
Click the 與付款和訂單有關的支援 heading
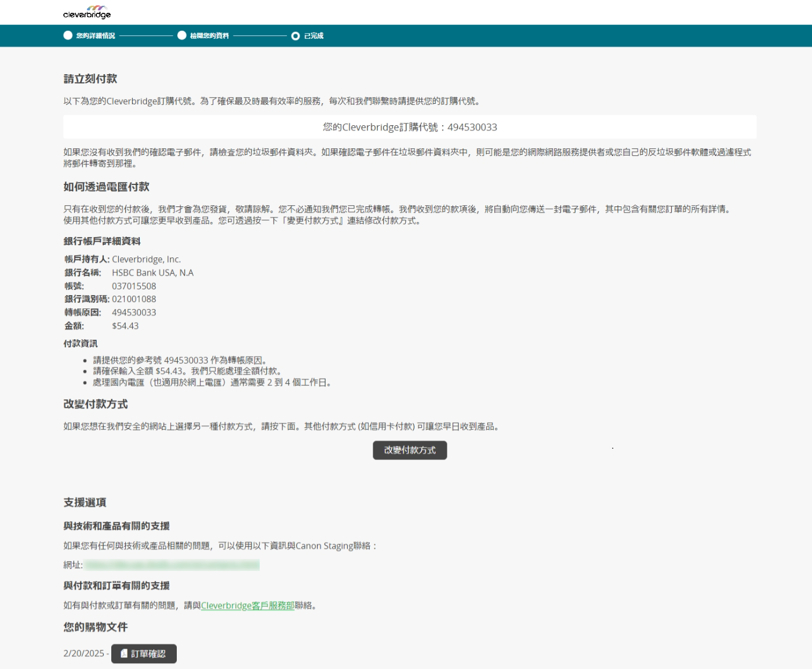(x=116, y=586)
